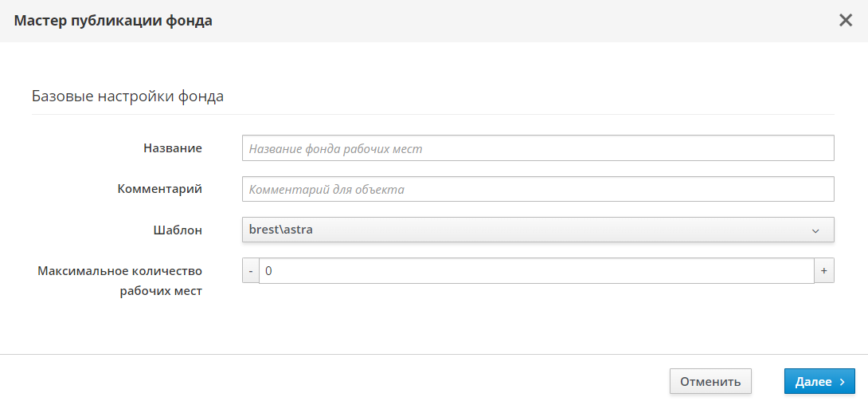Viewport: 868px width, 409px height.
Task: Click the Название placeholder text
Action: [335, 149]
